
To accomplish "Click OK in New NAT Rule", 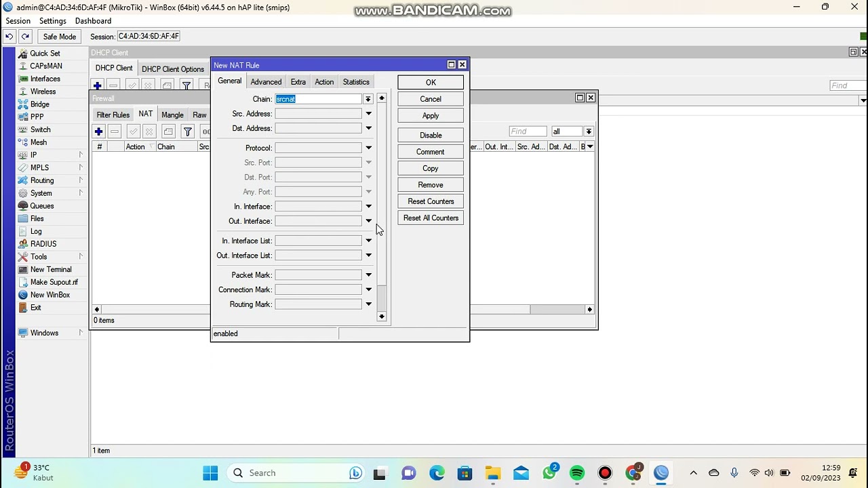I will (431, 83).
